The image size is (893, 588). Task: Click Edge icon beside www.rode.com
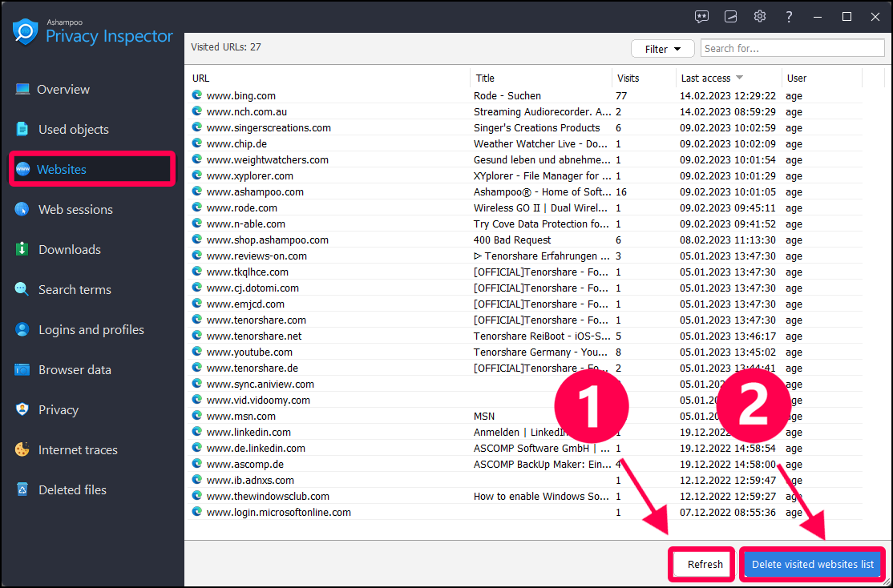click(x=197, y=207)
